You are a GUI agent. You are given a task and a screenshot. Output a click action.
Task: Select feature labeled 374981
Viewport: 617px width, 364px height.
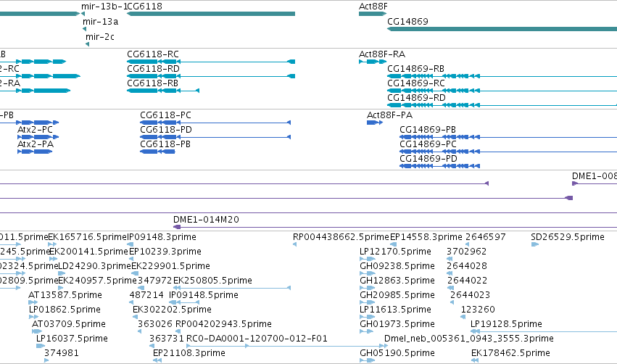point(62,353)
